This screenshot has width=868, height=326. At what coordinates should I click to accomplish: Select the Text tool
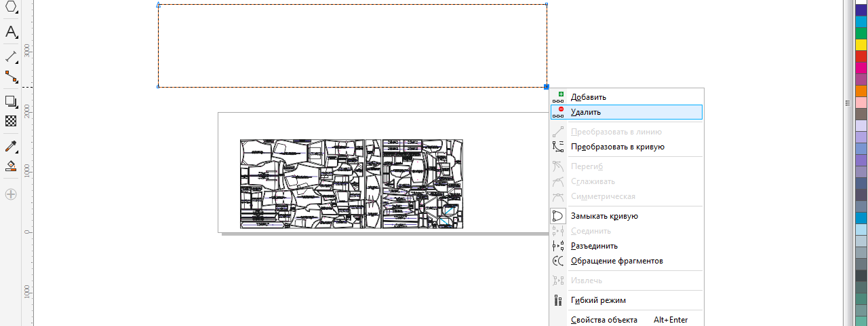pos(11,32)
